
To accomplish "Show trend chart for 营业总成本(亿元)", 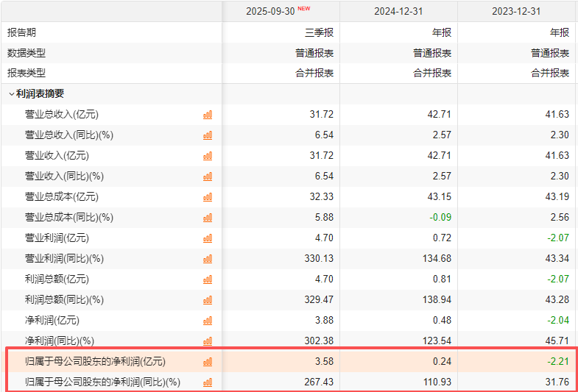I will point(208,197).
